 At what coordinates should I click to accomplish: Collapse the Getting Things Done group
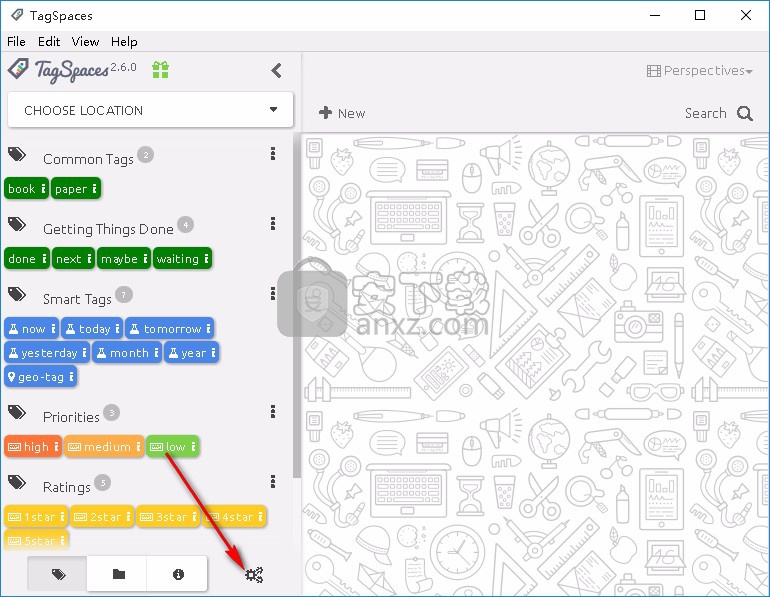(x=17, y=224)
